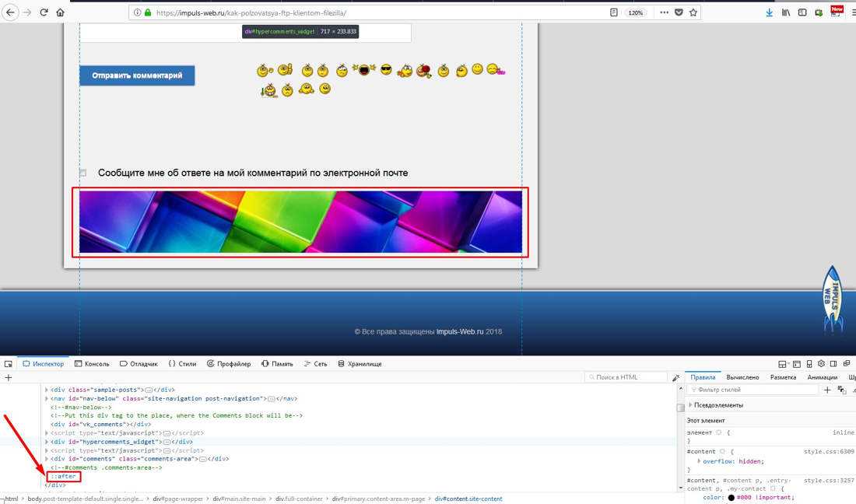Open the downloads arrow in browser toolbar

pyautogui.click(x=770, y=12)
